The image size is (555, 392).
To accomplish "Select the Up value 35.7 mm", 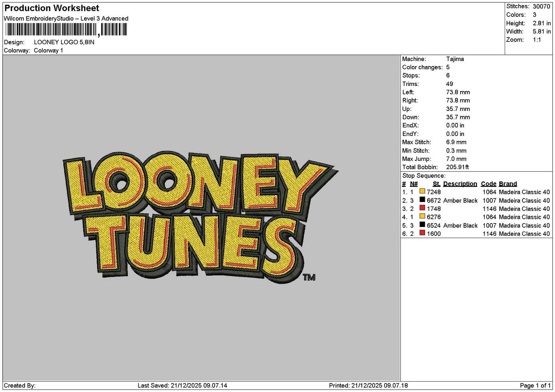I will click(458, 109).
